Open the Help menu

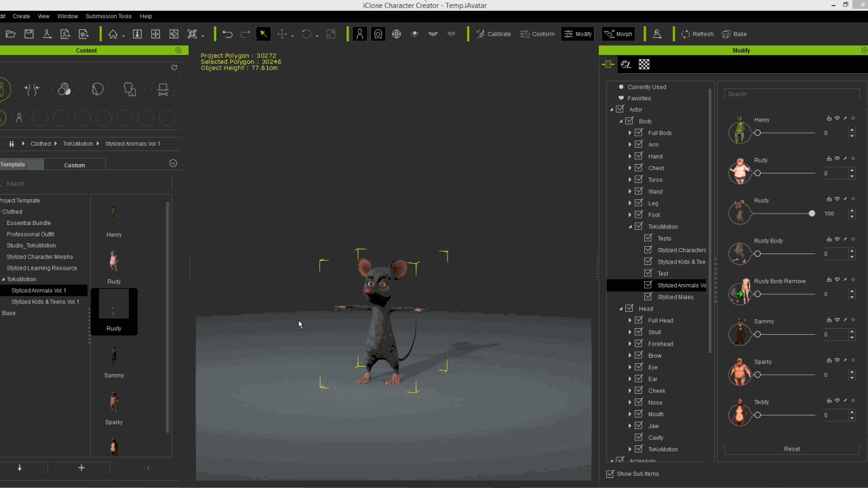coord(146,16)
